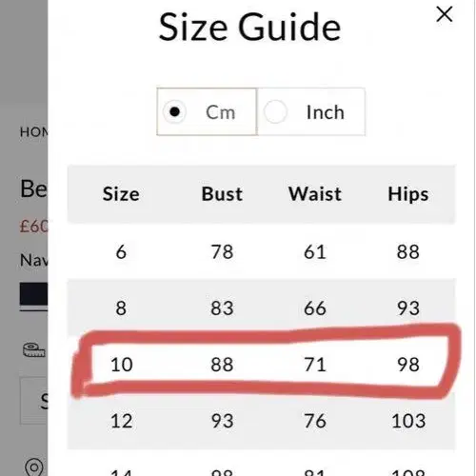
Task: Click the HOME breadcrumb link
Action: (34, 132)
